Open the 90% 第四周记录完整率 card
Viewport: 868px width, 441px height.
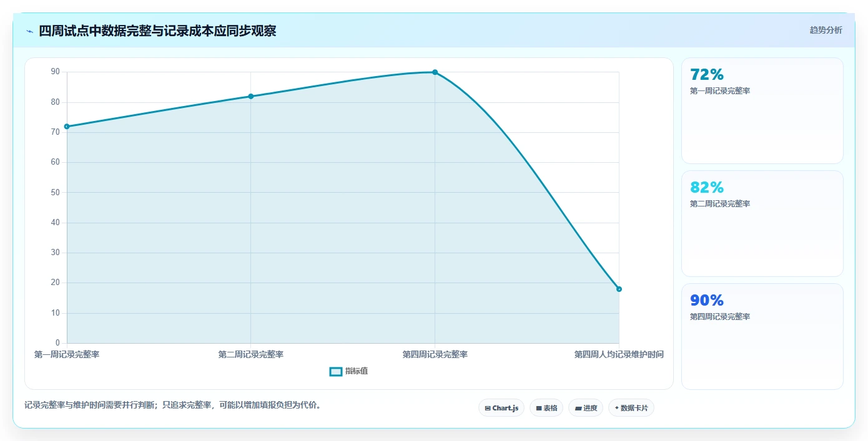pos(762,336)
